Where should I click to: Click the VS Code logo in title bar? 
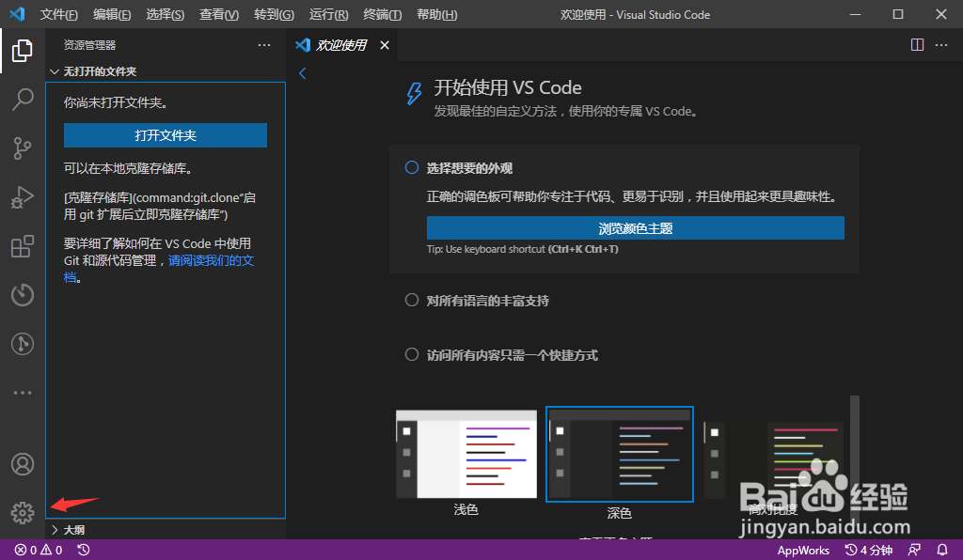click(17, 14)
